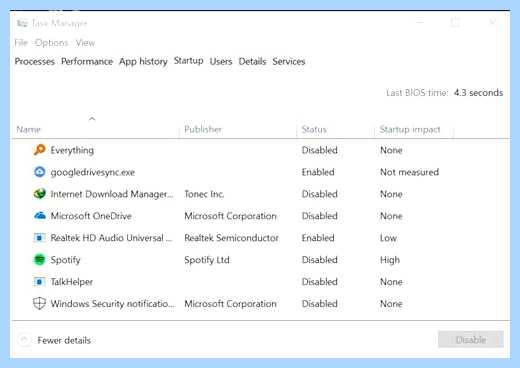This screenshot has height=368, width=520.
Task: Open the File menu
Action: coord(21,43)
